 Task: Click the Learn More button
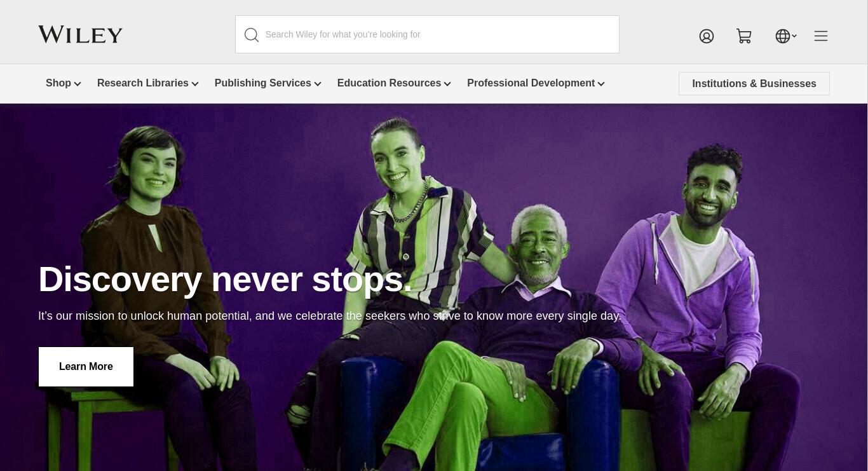(x=86, y=367)
